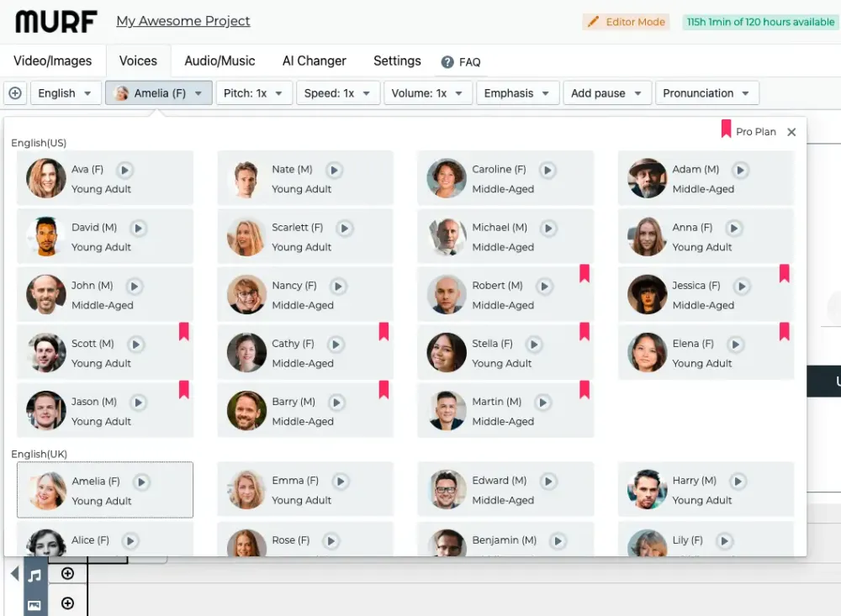Close the voice selection panel
This screenshot has width=841, height=616.
(791, 132)
